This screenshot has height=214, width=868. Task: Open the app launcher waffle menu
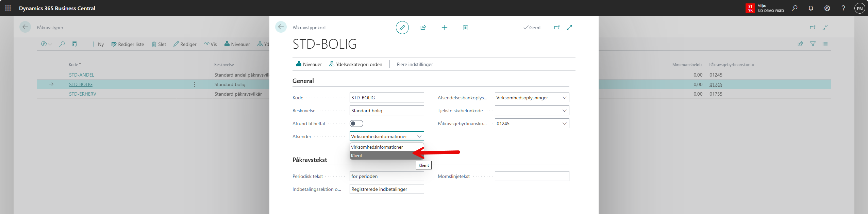click(x=8, y=8)
